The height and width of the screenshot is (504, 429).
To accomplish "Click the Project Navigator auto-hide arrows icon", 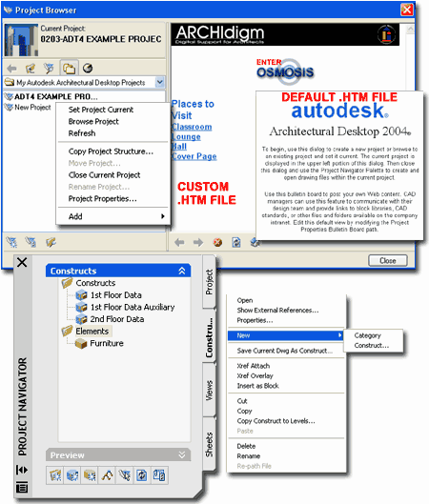I will [22, 470].
